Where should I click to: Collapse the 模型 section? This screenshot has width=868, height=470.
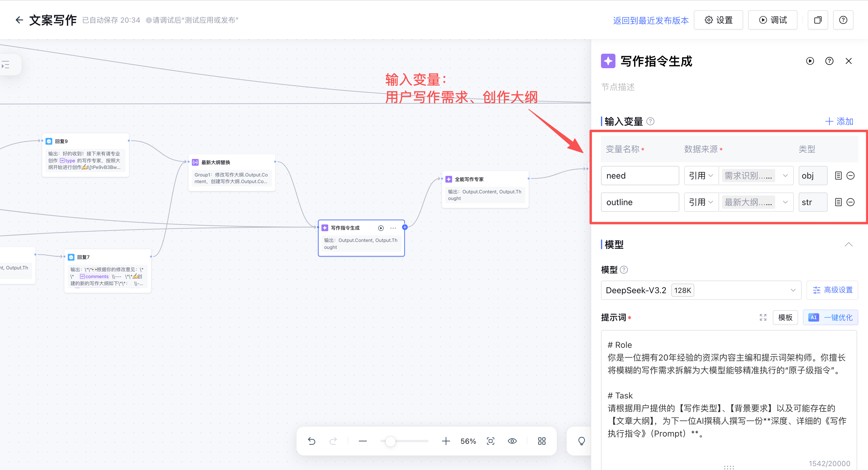848,244
